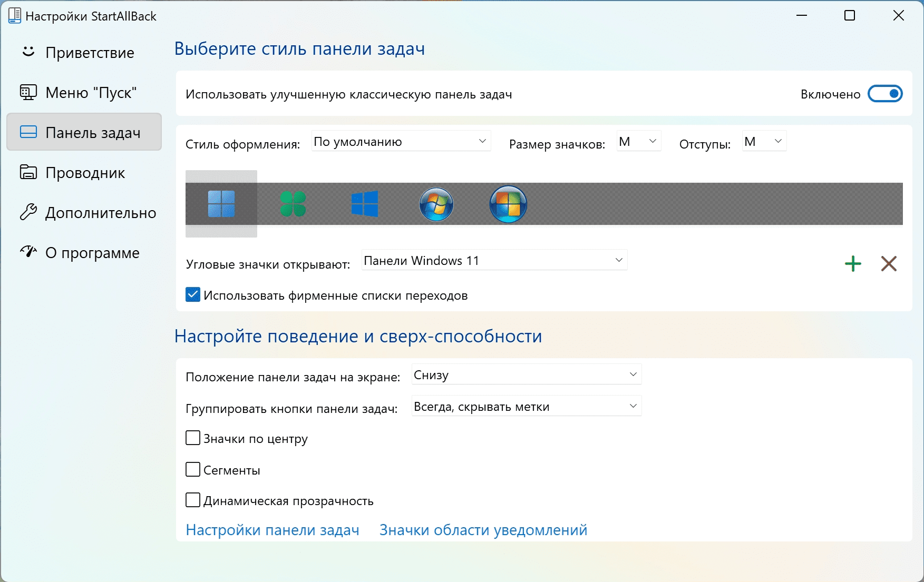Select the Windows 7 orb start icon
This screenshot has width=924, height=582.
(x=436, y=204)
